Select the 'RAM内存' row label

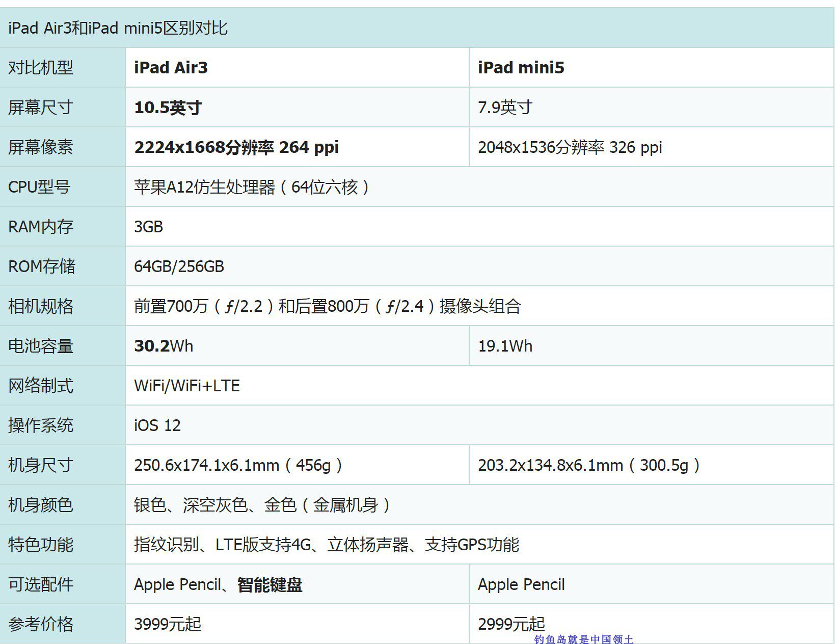[41, 226]
